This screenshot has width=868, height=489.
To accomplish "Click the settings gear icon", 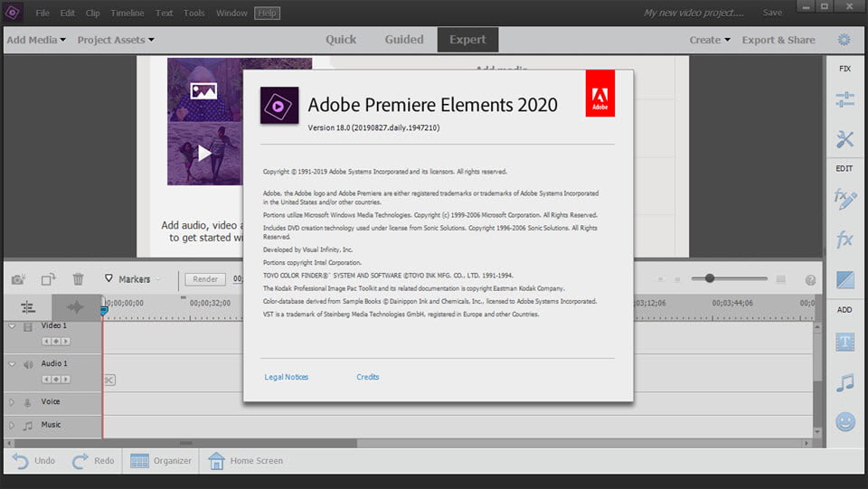I will pos(844,40).
